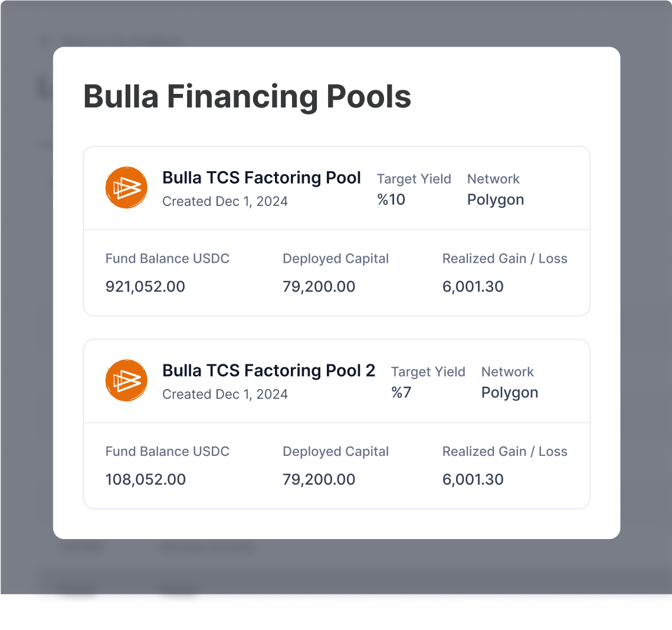The image size is (672, 630).
Task: Click the orange logo of Bulla TCS Factoring Pool
Action: pyautogui.click(x=126, y=188)
